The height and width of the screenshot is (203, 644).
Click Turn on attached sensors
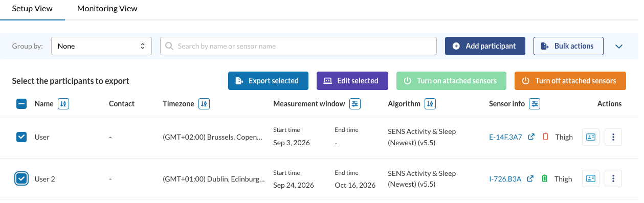coord(451,81)
